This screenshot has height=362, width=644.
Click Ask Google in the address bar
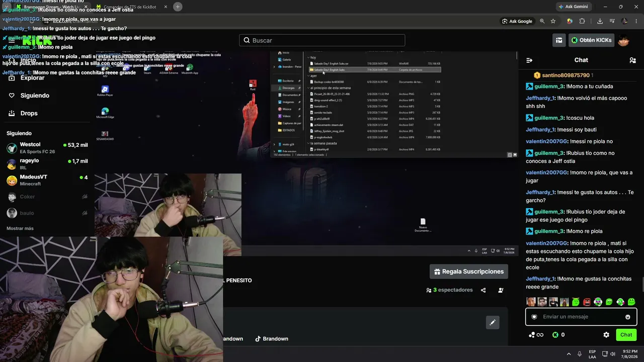coord(517,21)
